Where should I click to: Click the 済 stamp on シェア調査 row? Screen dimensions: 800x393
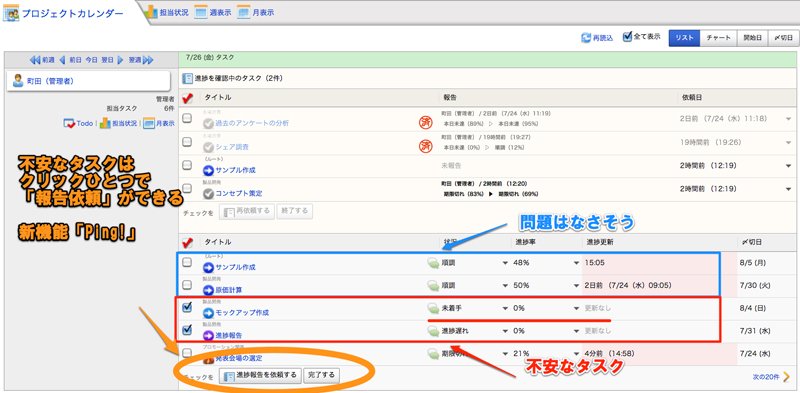tap(425, 146)
